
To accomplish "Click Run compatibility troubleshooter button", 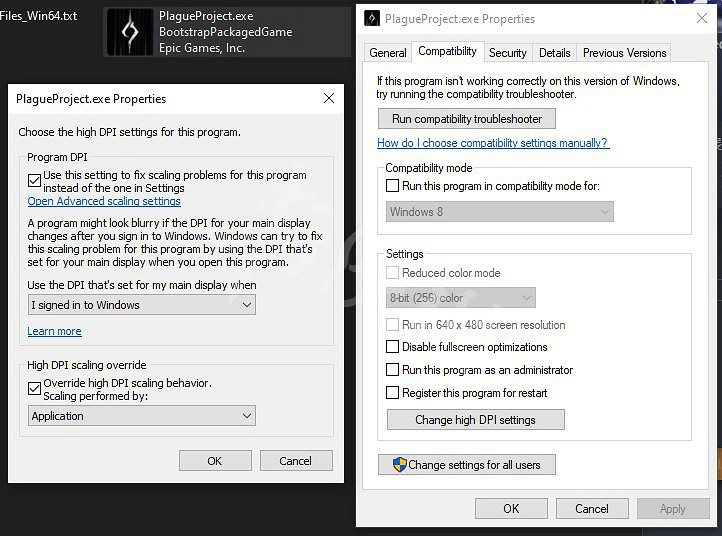I will [x=466, y=119].
